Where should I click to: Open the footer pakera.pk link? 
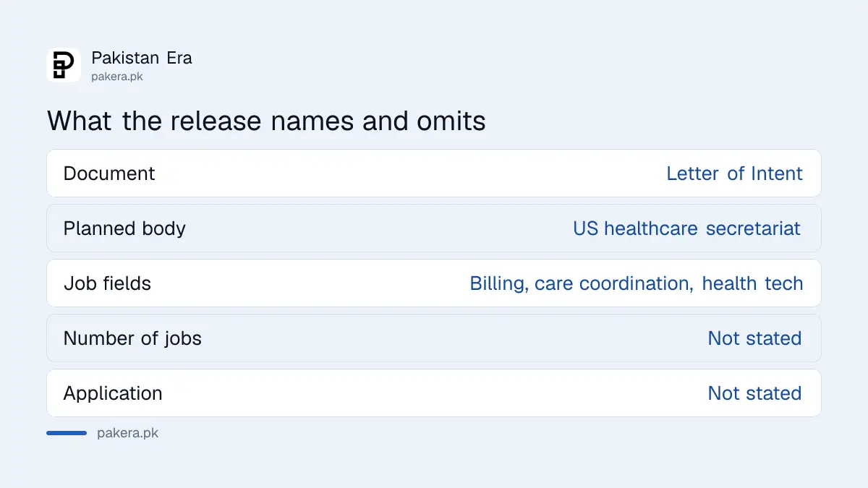(x=127, y=433)
